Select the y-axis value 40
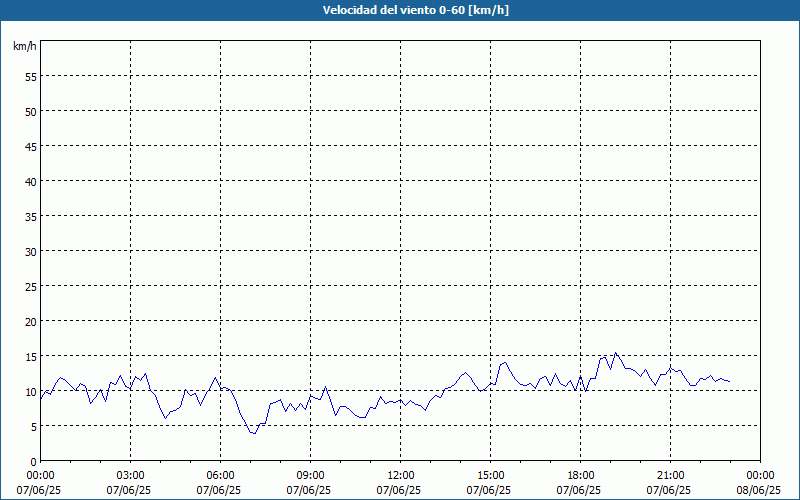The height and width of the screenshot is (500, 800). [31, 181]
